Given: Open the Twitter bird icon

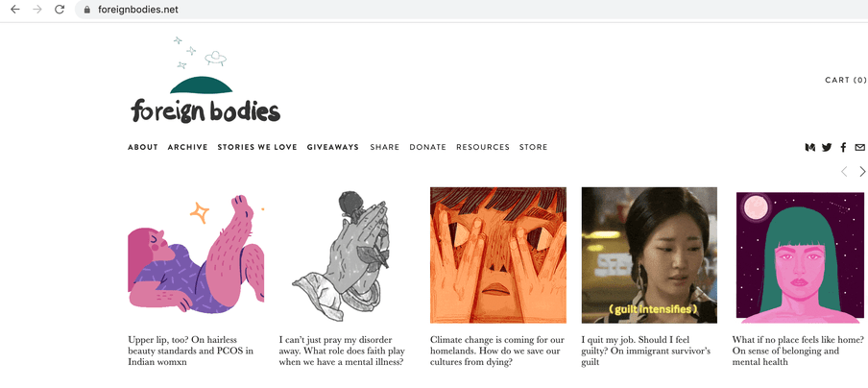Looking at the screenshot, I should [x=827, y=147].
